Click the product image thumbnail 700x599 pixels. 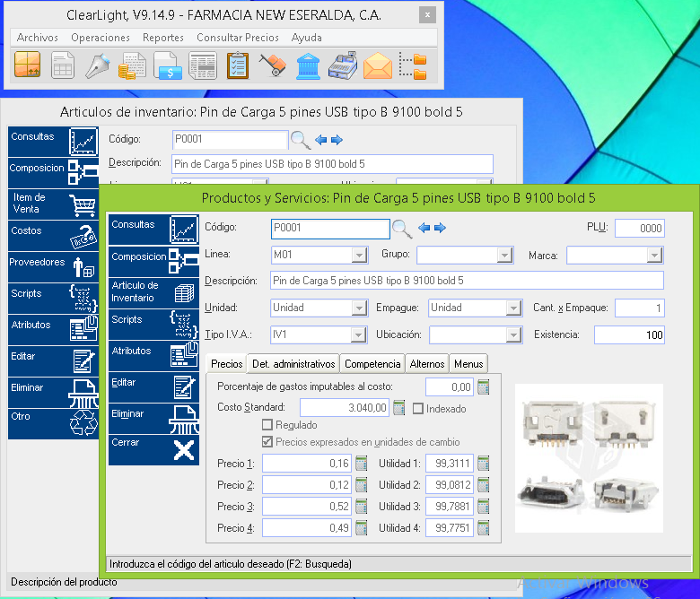588,460
